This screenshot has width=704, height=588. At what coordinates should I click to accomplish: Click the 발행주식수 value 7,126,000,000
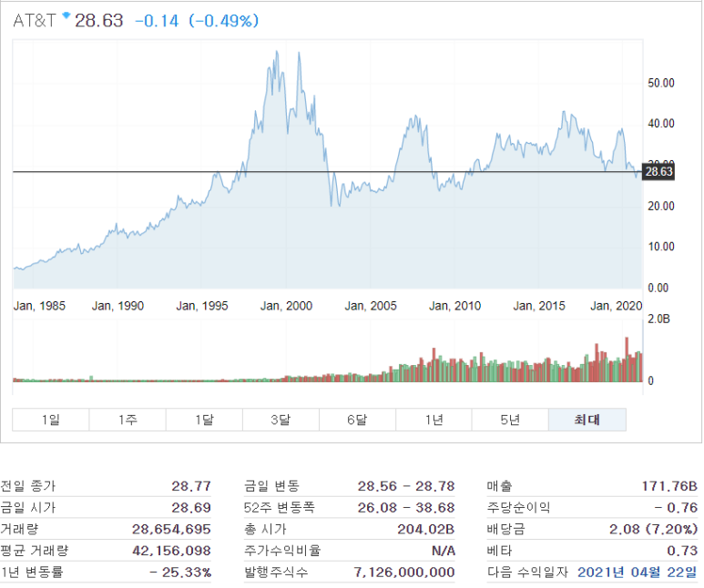404,573
